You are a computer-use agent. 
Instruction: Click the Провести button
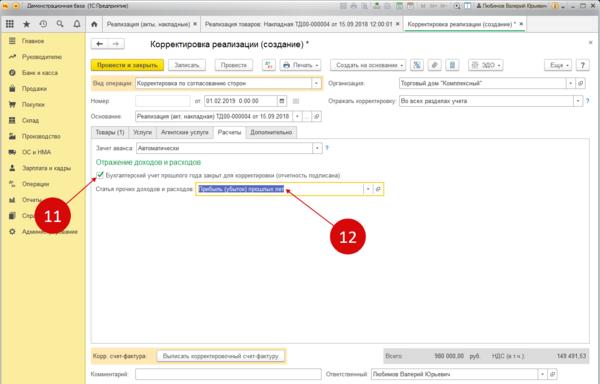(x=233, y=65)
